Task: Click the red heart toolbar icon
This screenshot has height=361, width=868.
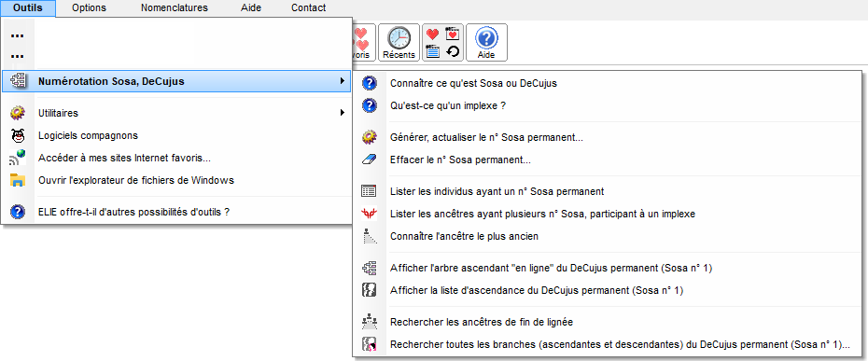Action: tap(432, 35)
